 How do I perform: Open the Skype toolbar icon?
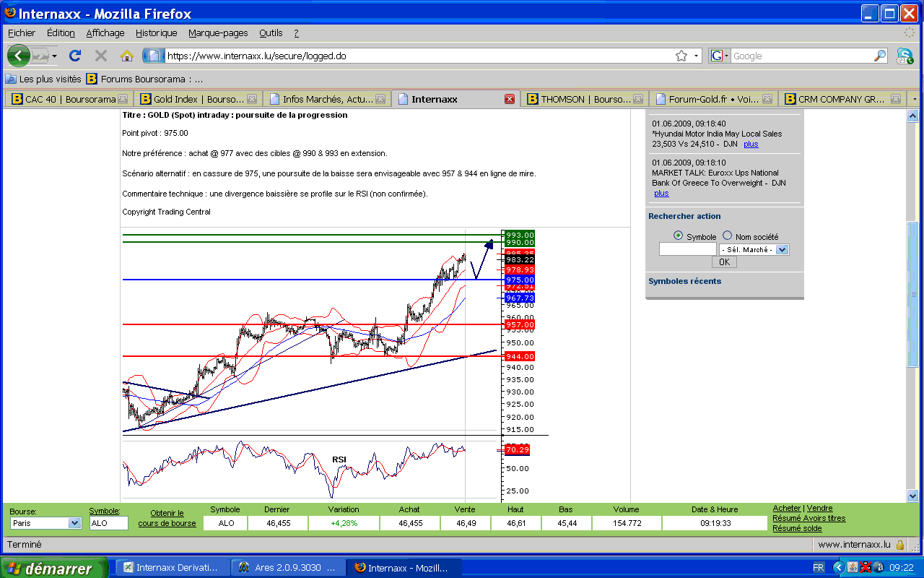[905, 56]
